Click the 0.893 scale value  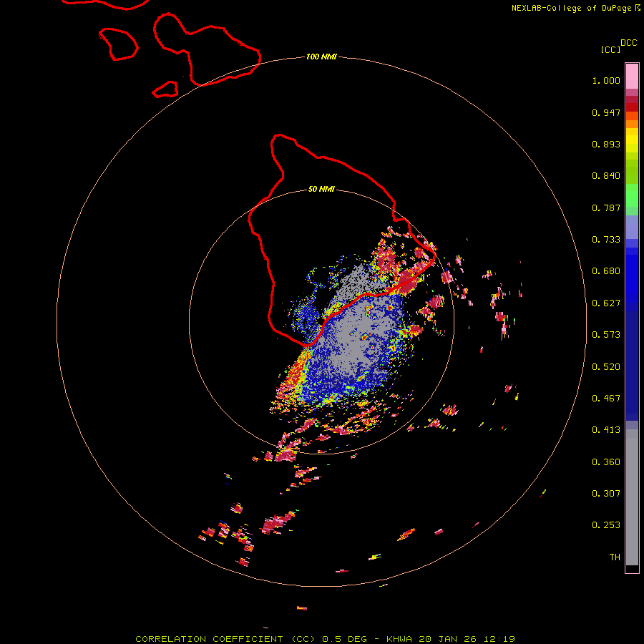606,144
